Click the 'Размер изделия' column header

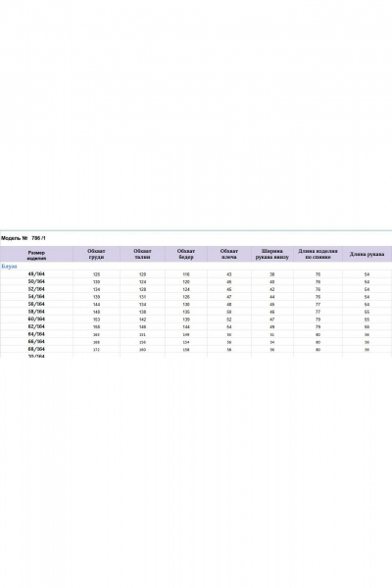pos(36,256)
